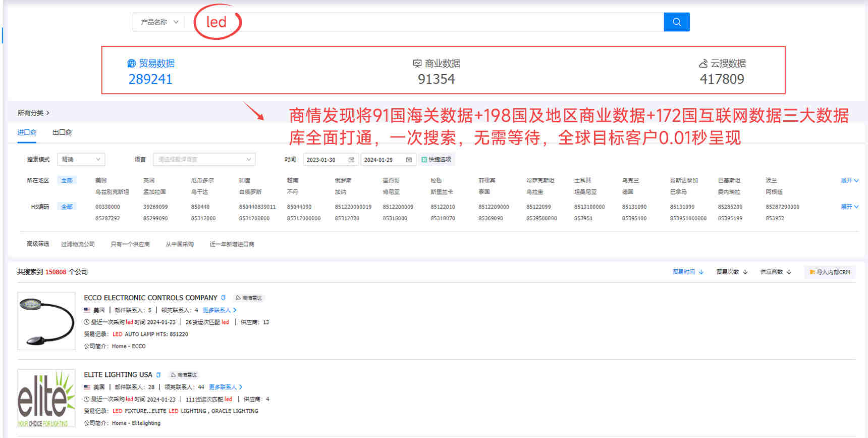Click 'Home - Elitelighting' company intro
Viewport: 868px width, 438px height.
[x=136, y=423]
